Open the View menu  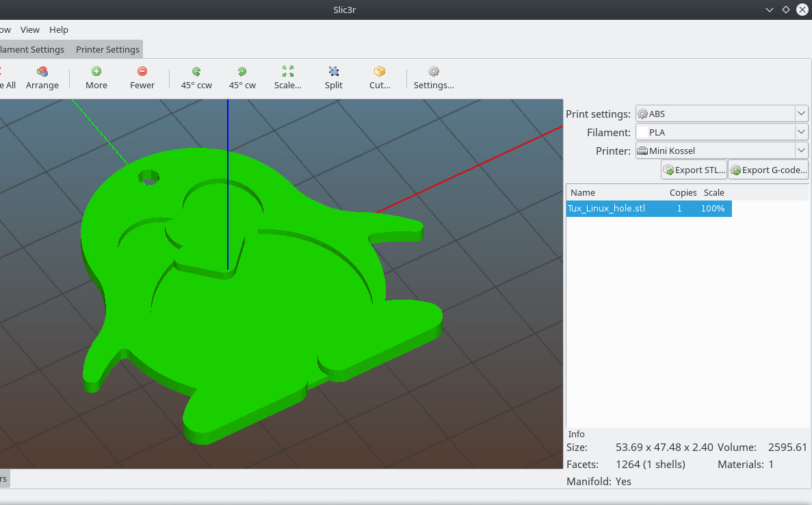point(30,29)
